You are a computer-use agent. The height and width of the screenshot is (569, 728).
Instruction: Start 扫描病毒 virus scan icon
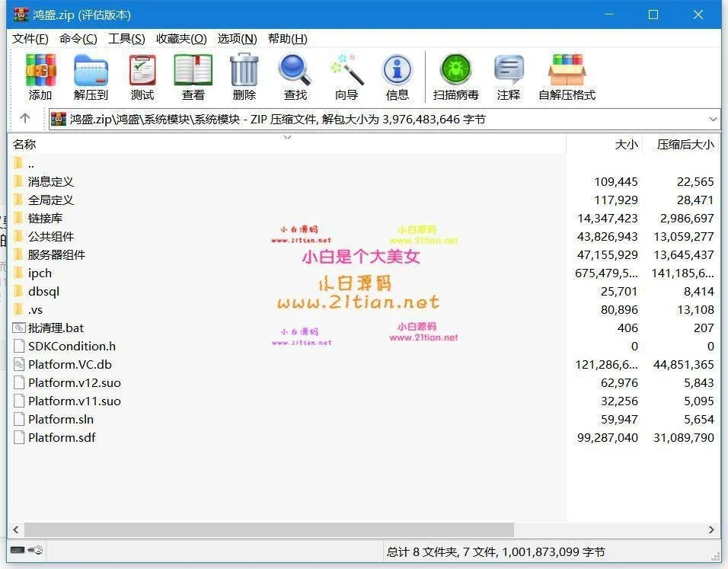[x=455, y=71]
